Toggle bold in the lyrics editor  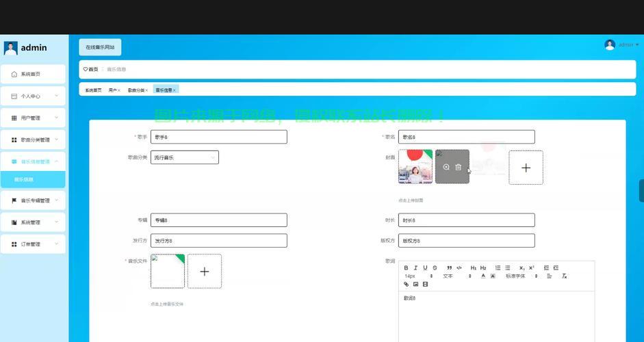[x=406, y=267]
